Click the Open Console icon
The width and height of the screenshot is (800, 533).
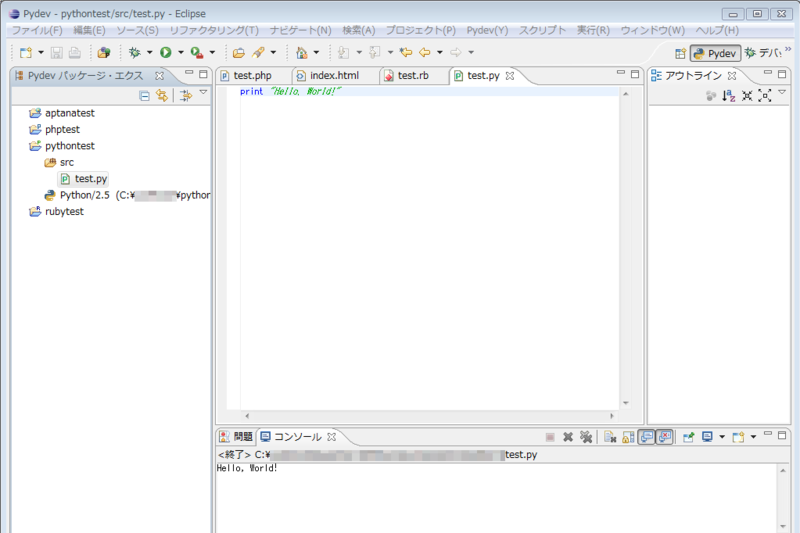click(738, 437)
